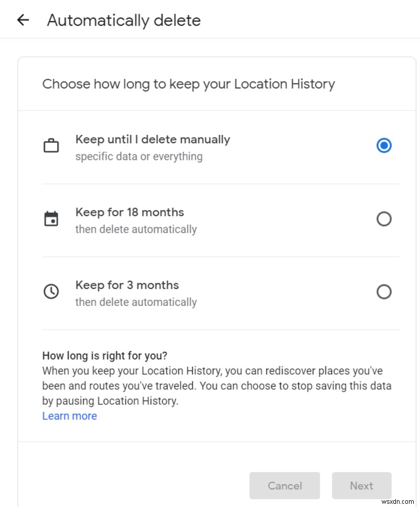Click the Automatically delete page title
This screenshot has width=420, height=507.
124,20
